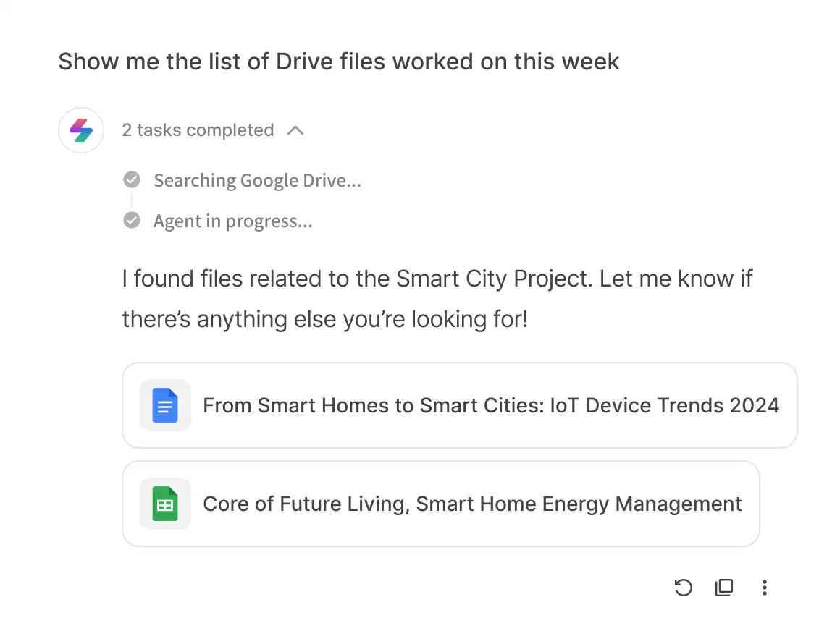Open the three-dot more options menu

(x=765, y=588)
